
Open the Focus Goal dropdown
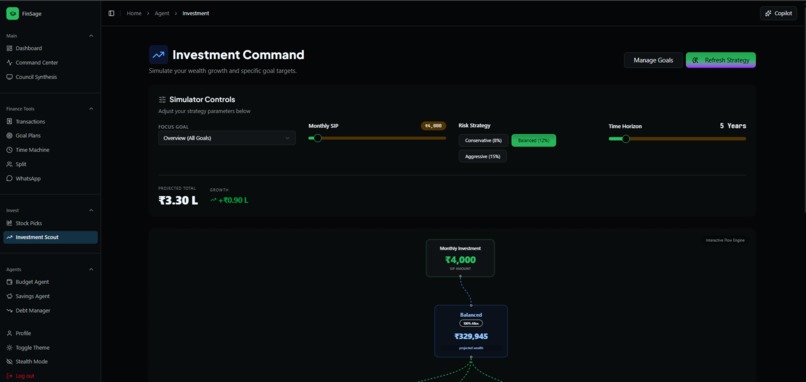click(x=227, y=138)
